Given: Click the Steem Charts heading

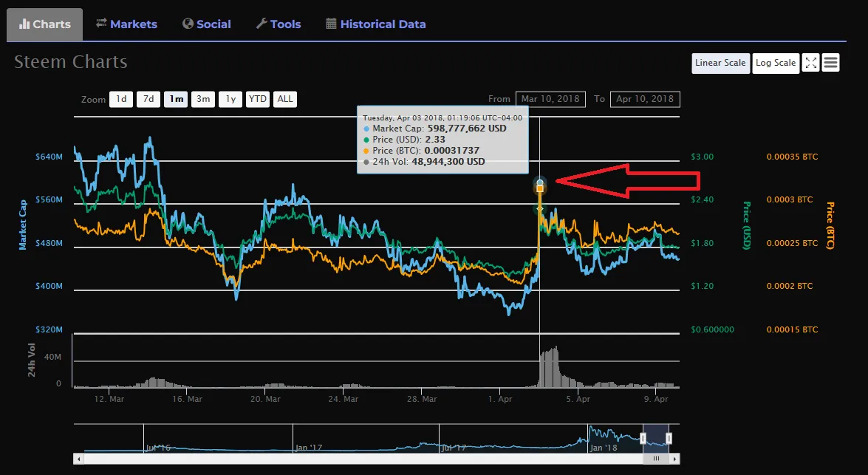Looking at the screenshot, I should 71,62.
